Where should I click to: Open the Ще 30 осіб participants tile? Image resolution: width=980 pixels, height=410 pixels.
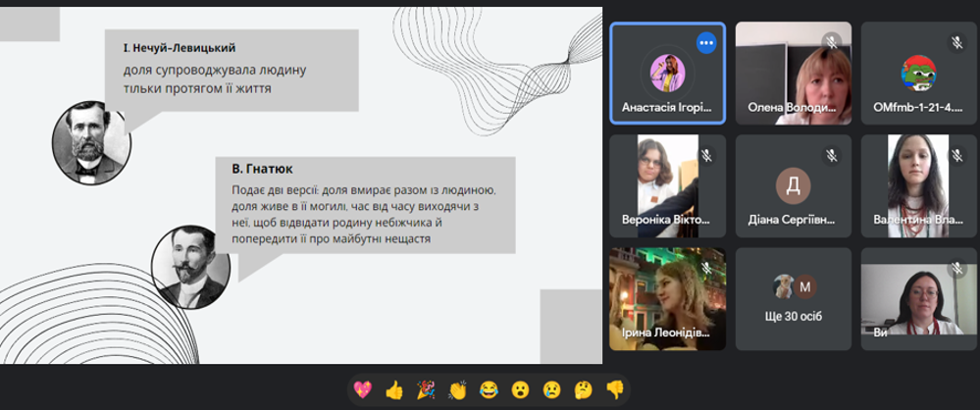[794, 299]
